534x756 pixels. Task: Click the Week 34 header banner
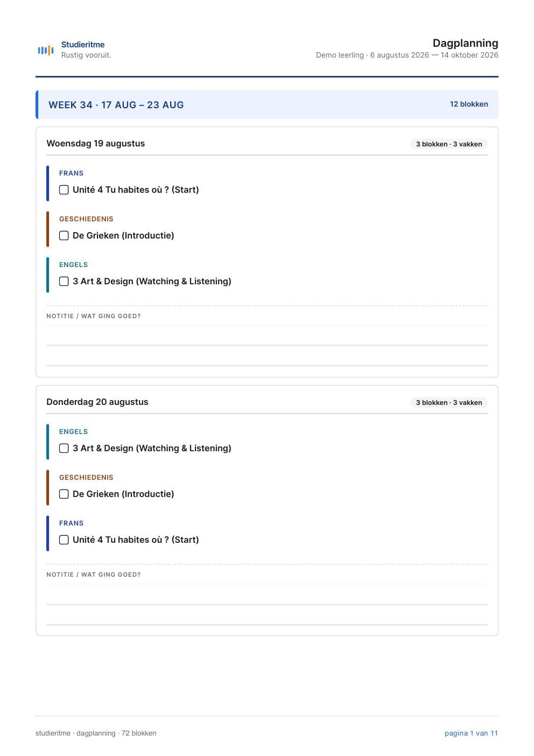[267, 104]
